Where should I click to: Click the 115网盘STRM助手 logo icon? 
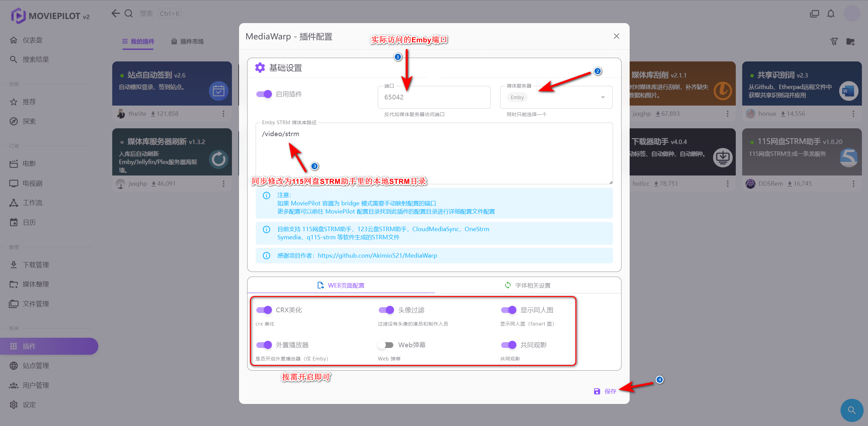849,158
